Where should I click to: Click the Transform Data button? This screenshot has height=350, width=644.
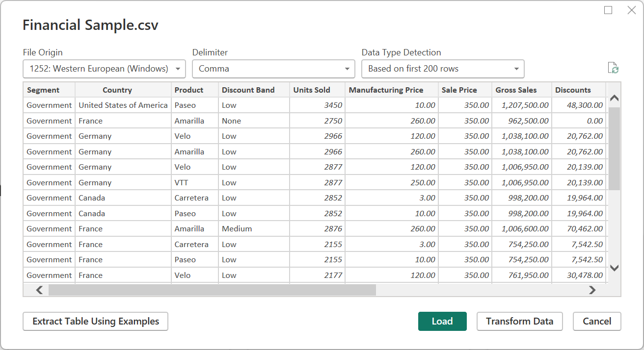[519, 322]
